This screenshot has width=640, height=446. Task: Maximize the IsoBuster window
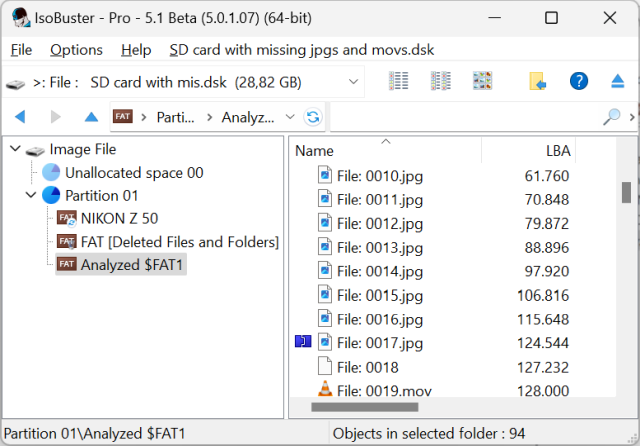[x=551, y=18]
